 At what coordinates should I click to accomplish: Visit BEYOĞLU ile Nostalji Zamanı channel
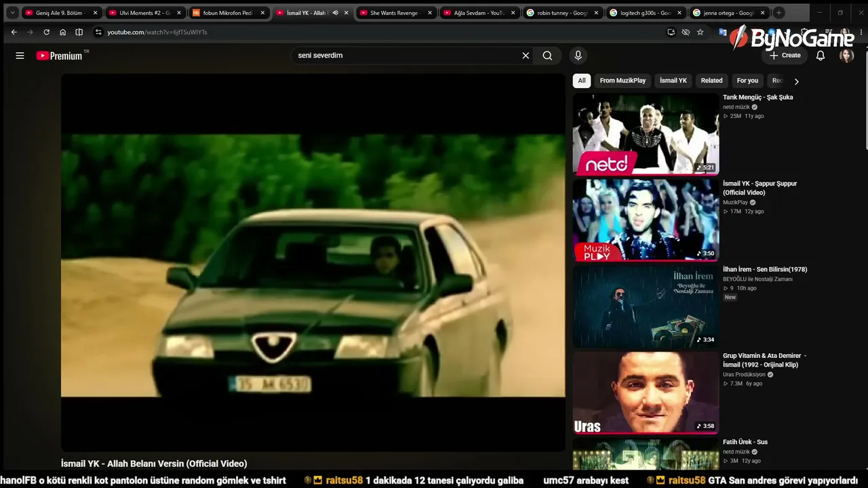757,279
